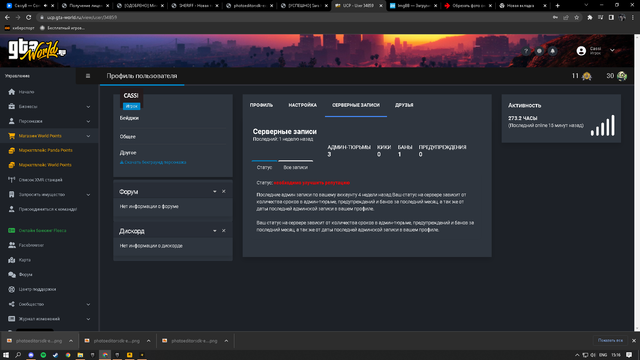Image resolution: width=640 pixels, height=360 pixels.
Task: Click the XMR stations antenna icon
Action: (x=11, y=180)
